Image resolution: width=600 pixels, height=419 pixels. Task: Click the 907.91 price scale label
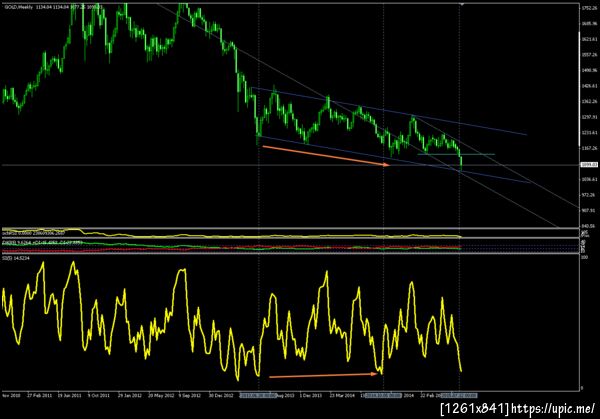(x=589, y=210)
